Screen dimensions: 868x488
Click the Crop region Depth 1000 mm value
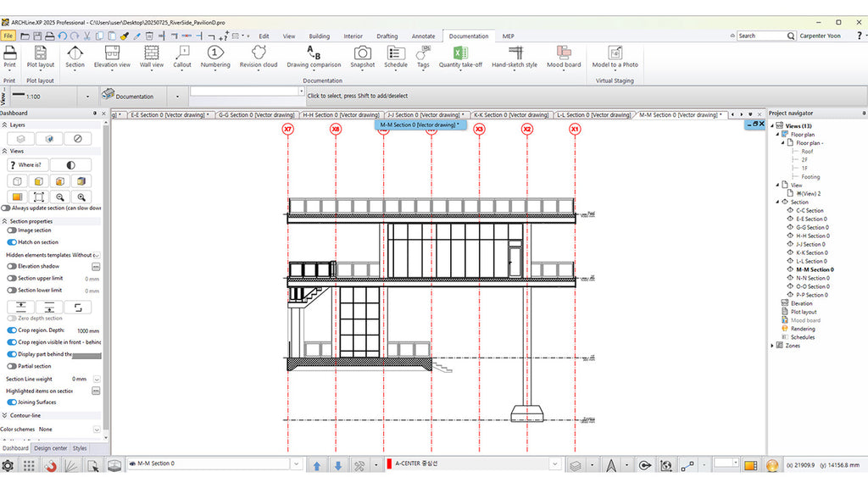[x=88, y=331]
